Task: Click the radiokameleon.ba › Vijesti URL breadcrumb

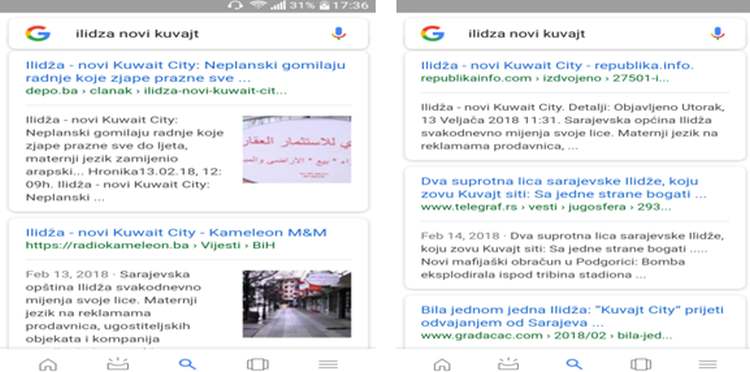Action: pos(150,245)
